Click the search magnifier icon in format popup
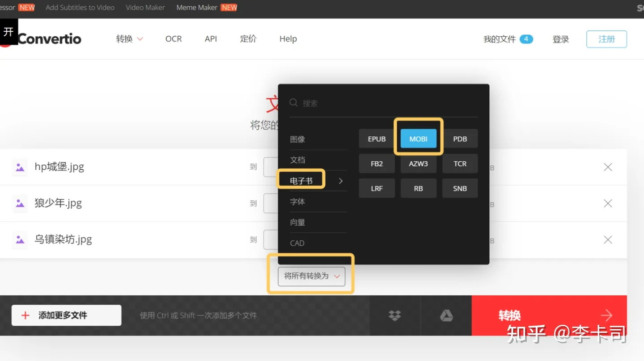The height and width of the screenshot is (361, 644). pyautogui.click(x=294, y=103)
